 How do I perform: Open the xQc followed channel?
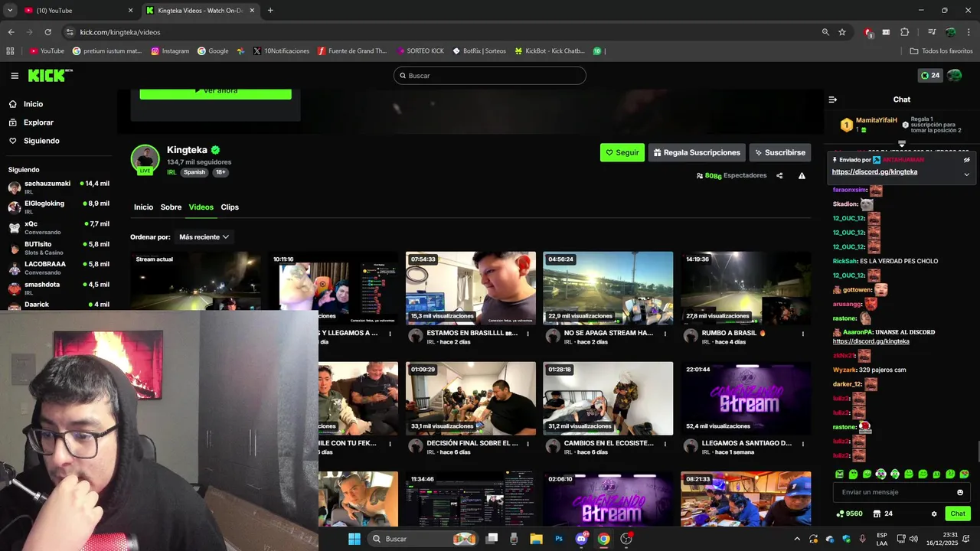(58, 227)
